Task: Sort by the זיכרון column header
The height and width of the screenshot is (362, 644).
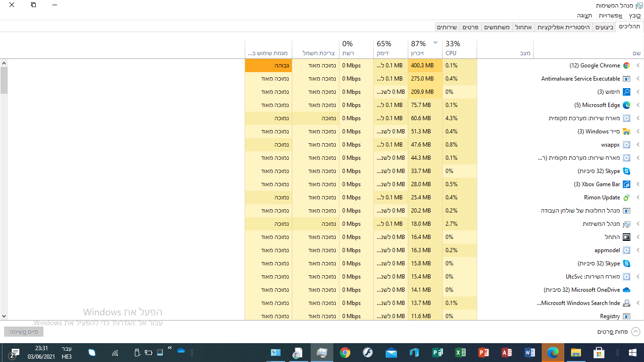Action: [425, 48]
